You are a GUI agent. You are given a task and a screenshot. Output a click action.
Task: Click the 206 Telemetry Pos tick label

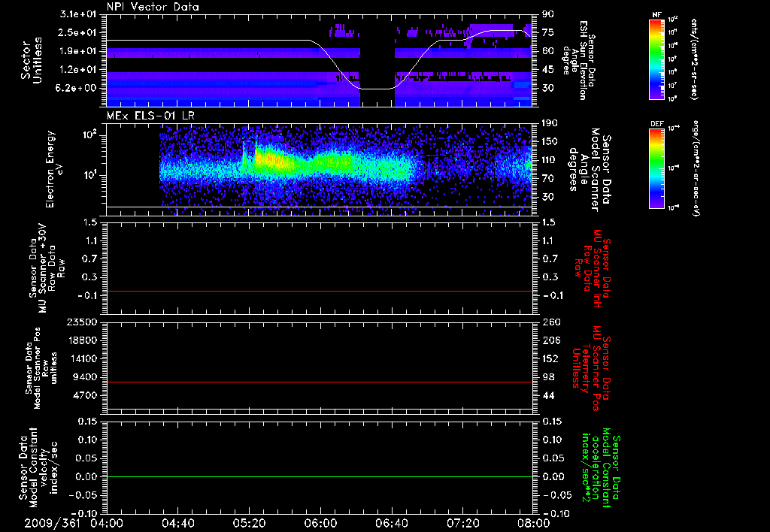pyautogui.click(x=550, y=340)
